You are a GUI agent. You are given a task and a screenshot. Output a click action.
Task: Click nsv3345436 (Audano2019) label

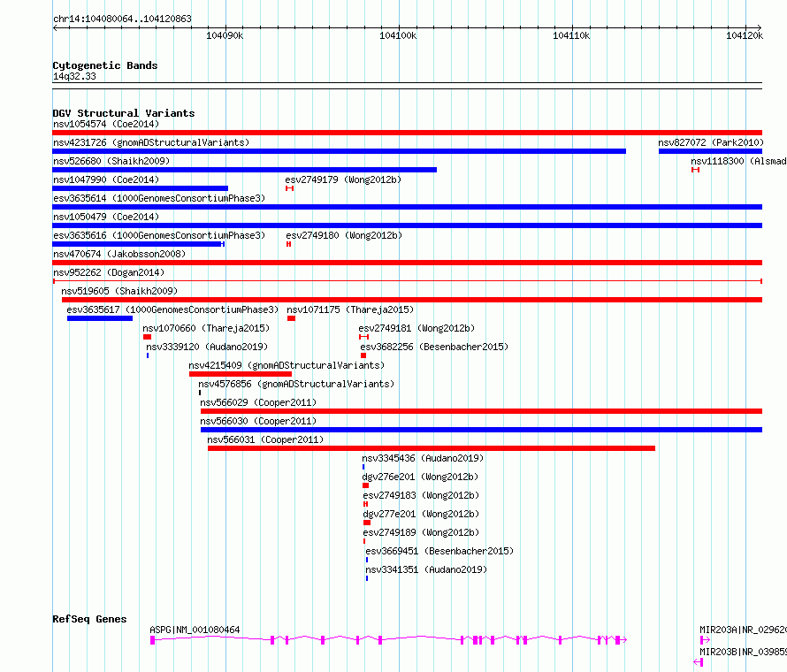pos(423,458)
